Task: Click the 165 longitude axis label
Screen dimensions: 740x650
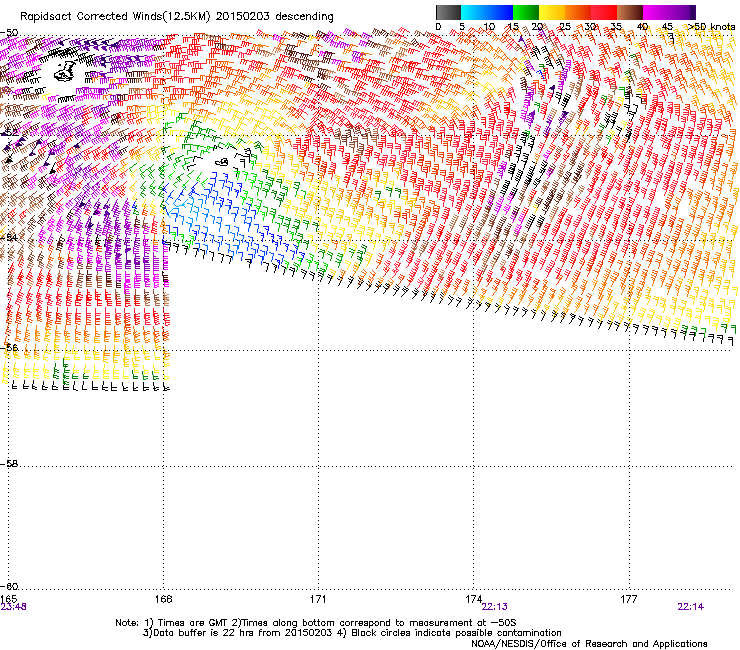Action: pos(9,599)
